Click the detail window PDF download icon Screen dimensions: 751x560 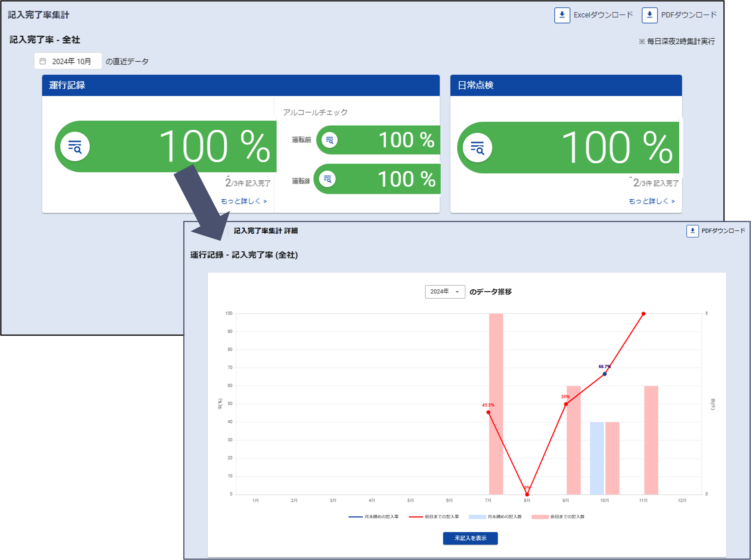click(692, 231)
